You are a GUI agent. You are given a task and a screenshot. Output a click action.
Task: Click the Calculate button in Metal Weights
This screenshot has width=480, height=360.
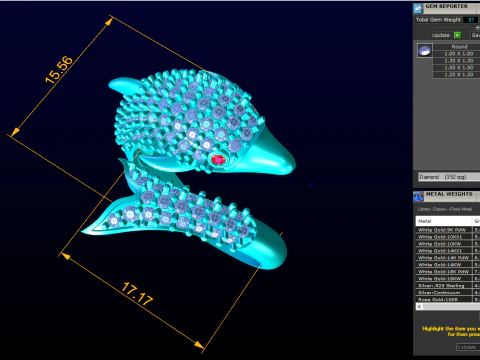(467, 347)
